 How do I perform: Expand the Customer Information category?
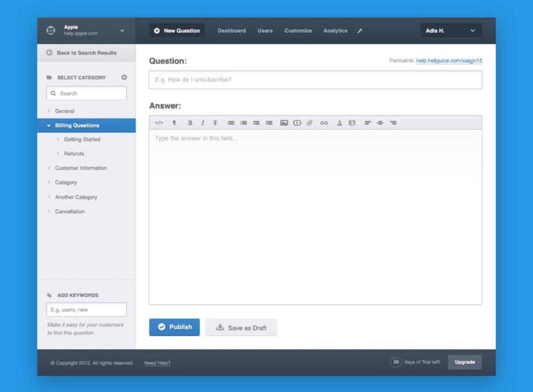coord(49,168)
